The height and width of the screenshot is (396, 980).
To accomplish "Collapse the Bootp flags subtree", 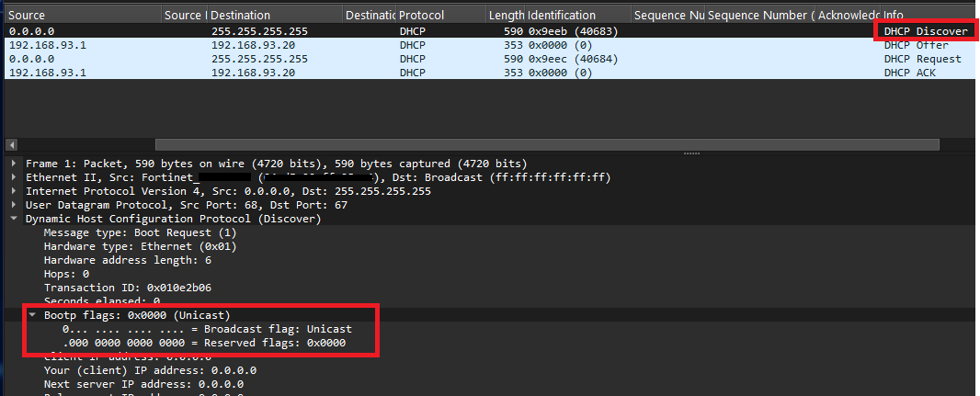I will [x=32, y=315].
